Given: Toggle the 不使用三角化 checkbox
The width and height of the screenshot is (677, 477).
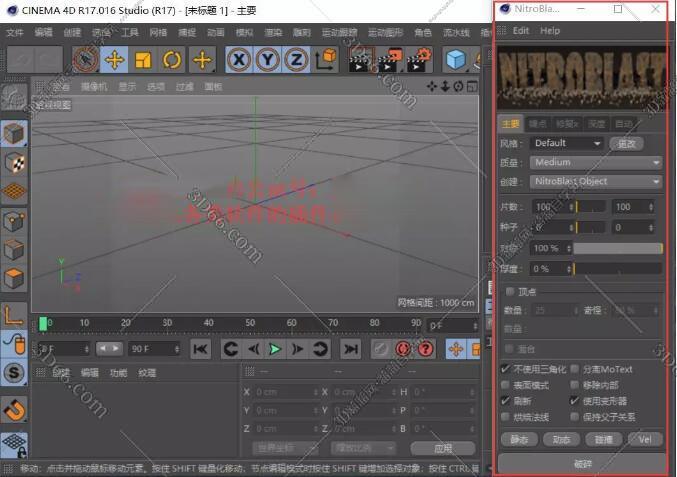Looking at the screenshot, I should pyautogui.click(x=506, y=369).
